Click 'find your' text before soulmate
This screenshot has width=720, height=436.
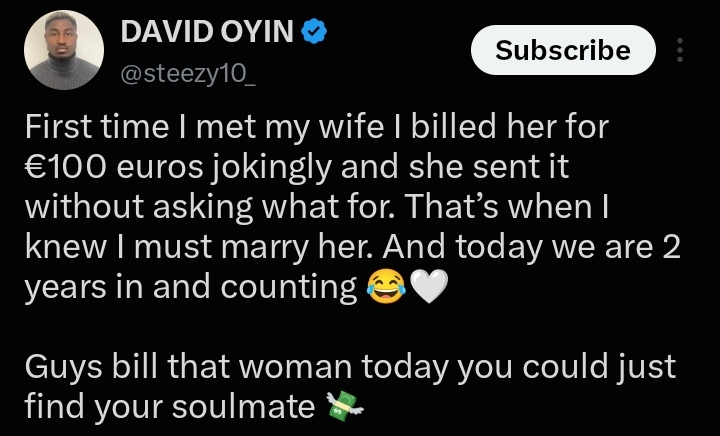click(x=94, y=407)
